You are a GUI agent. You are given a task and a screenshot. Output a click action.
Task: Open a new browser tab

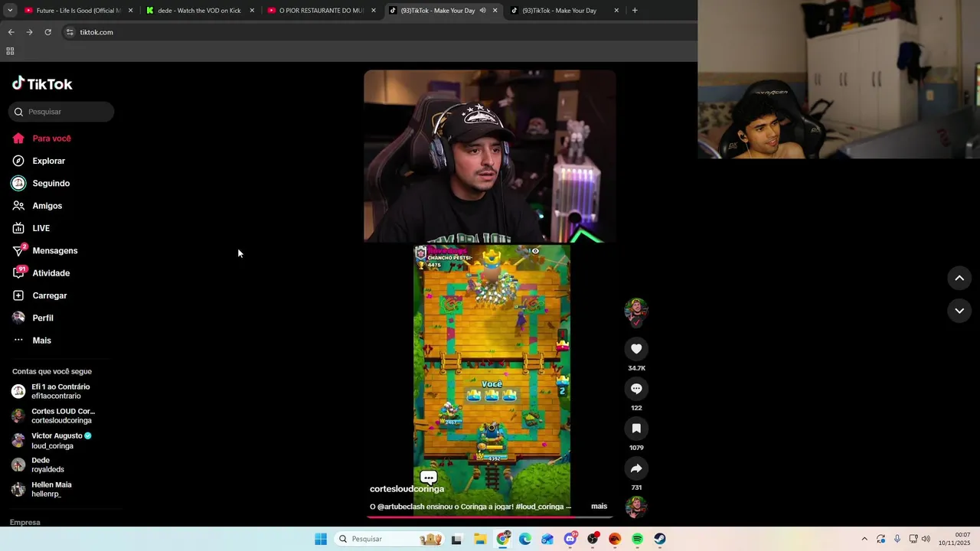(635, 11)
